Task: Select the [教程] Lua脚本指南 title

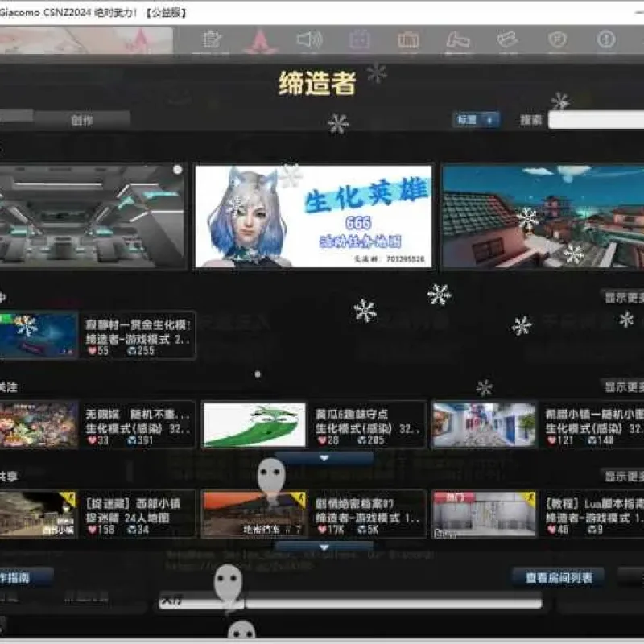Action: tap(594, 504)
